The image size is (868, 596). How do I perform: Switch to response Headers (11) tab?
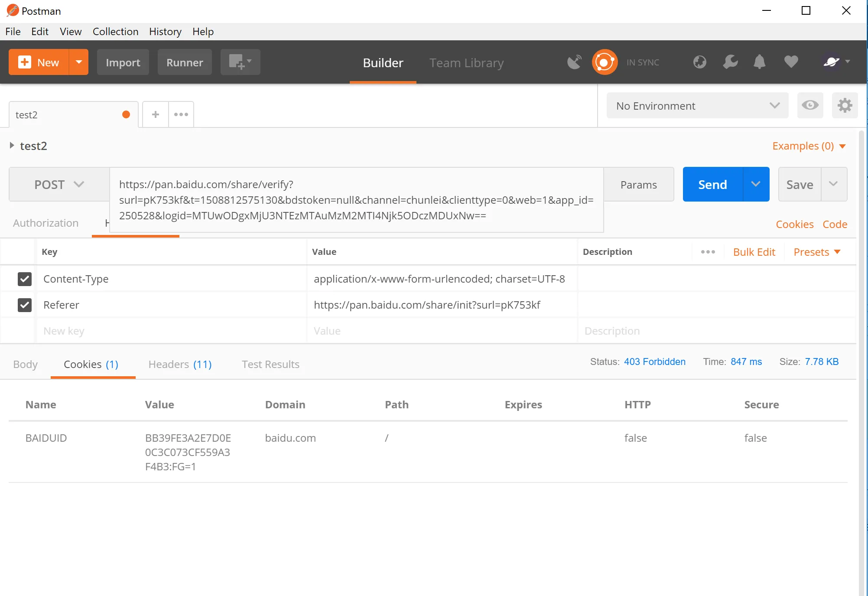[180, 365]
